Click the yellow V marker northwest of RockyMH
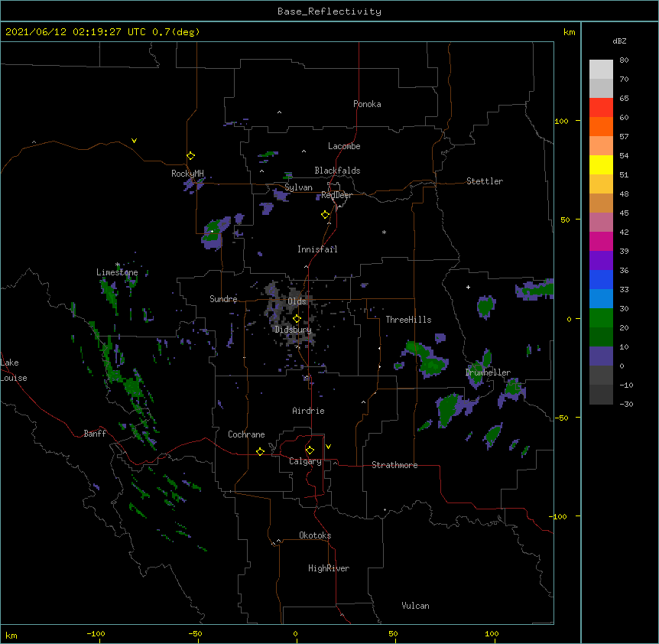Viewport: 659px width, 644px height. [x=134, y=141]
